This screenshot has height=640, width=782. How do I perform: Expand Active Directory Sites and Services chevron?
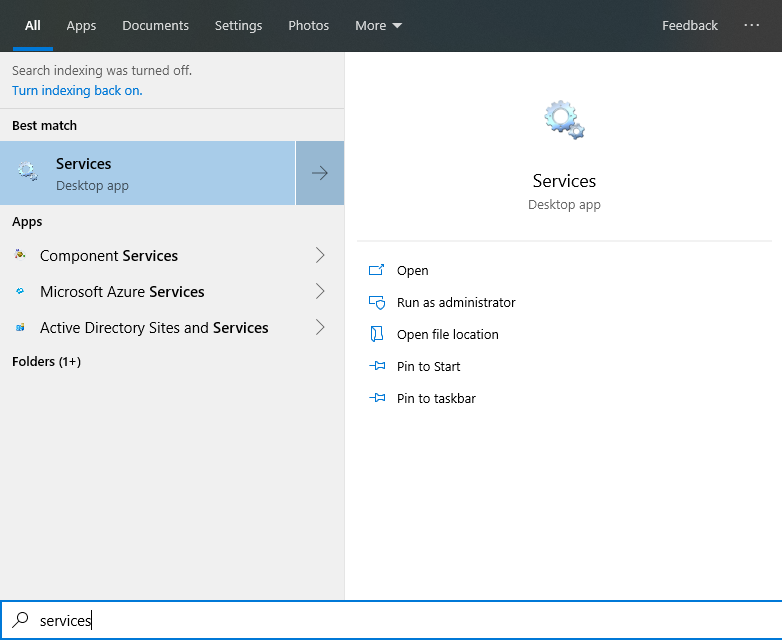(320, 327)
